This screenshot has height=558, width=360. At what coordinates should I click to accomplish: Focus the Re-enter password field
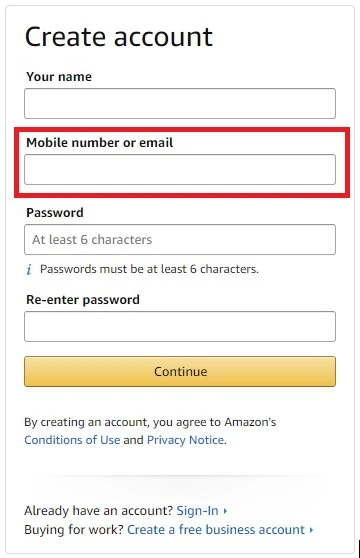[x=180, y=327]
